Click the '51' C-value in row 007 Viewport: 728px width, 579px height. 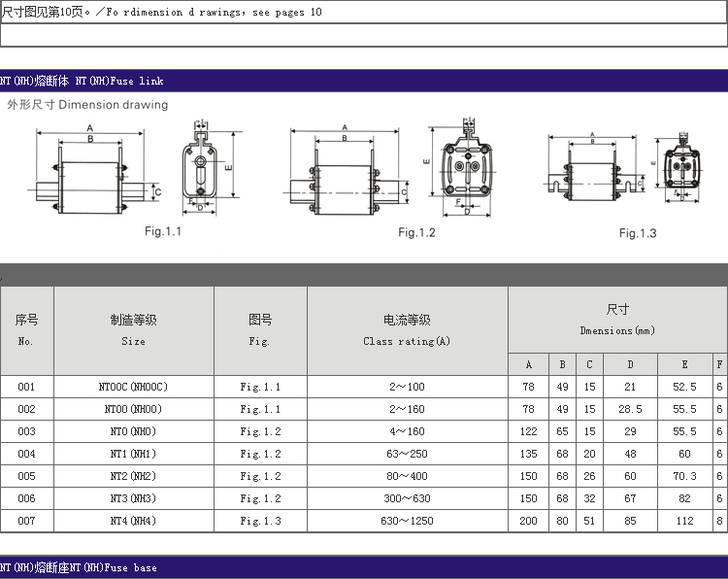point(589,521)
